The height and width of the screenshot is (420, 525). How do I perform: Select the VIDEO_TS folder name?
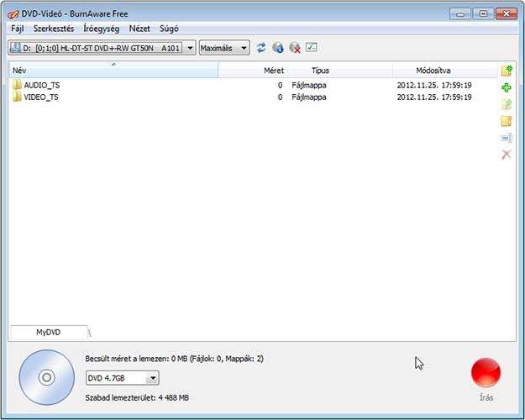coord(41,97)
